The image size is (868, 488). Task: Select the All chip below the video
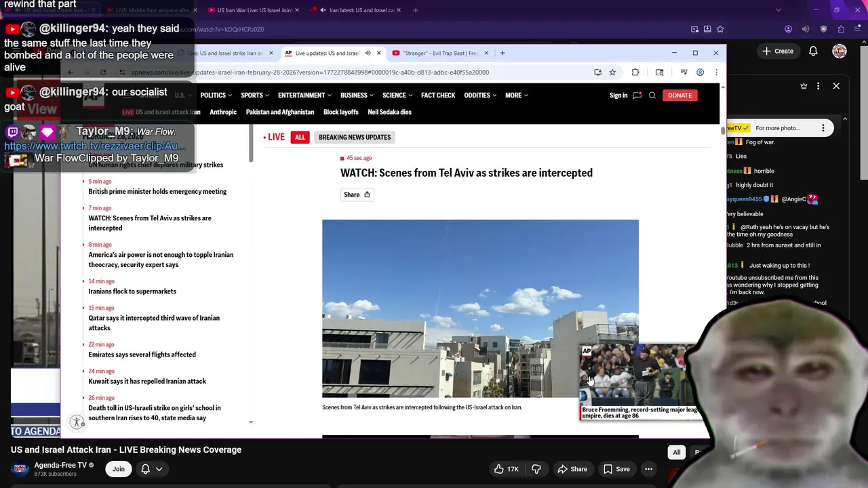tap(676, 452)
